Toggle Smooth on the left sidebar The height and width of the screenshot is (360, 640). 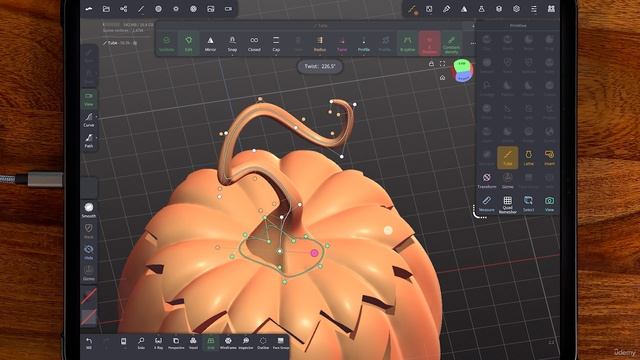coord(89,210)
